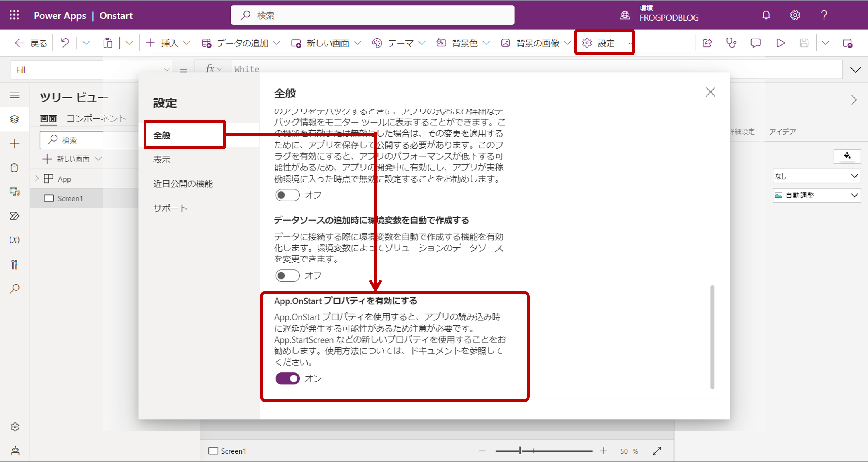Enable auto-create environment variables toggle

coord(287,276)
